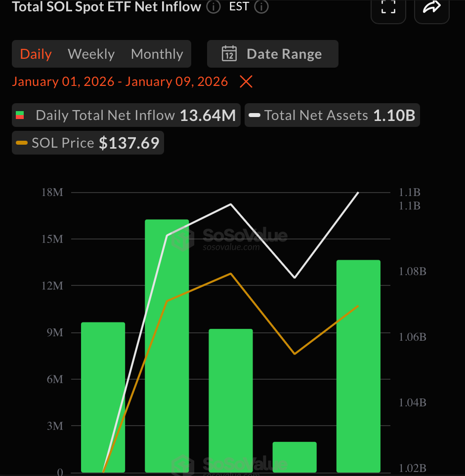Screen dimensions: 465x476
Task: Open the chart title info tooltip
Action: click(x=213, y=7)
